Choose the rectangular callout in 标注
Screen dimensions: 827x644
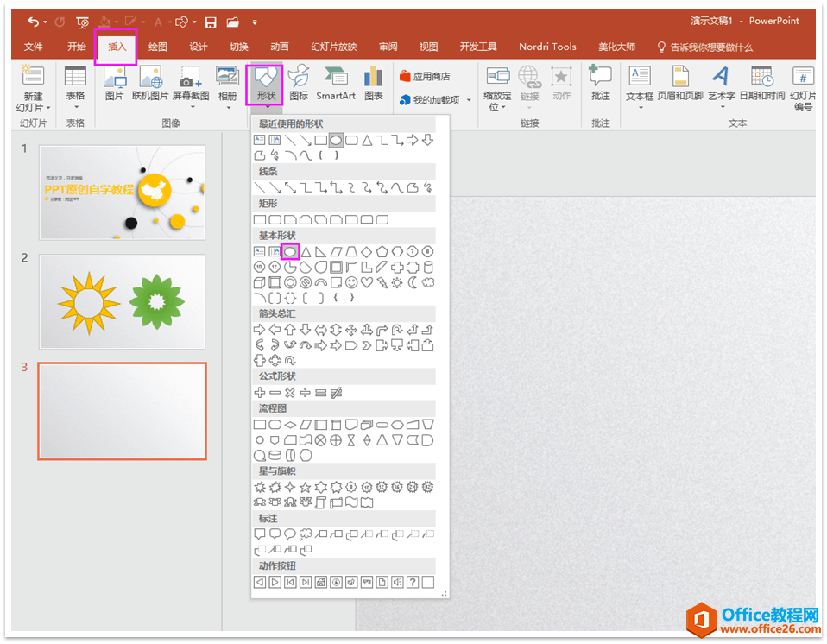(x=260, y=534)
